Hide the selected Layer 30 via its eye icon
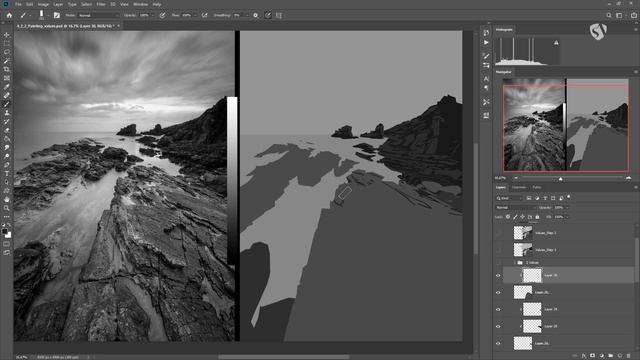This screenshot has width=640, height=360. click(x=498, y=276)
